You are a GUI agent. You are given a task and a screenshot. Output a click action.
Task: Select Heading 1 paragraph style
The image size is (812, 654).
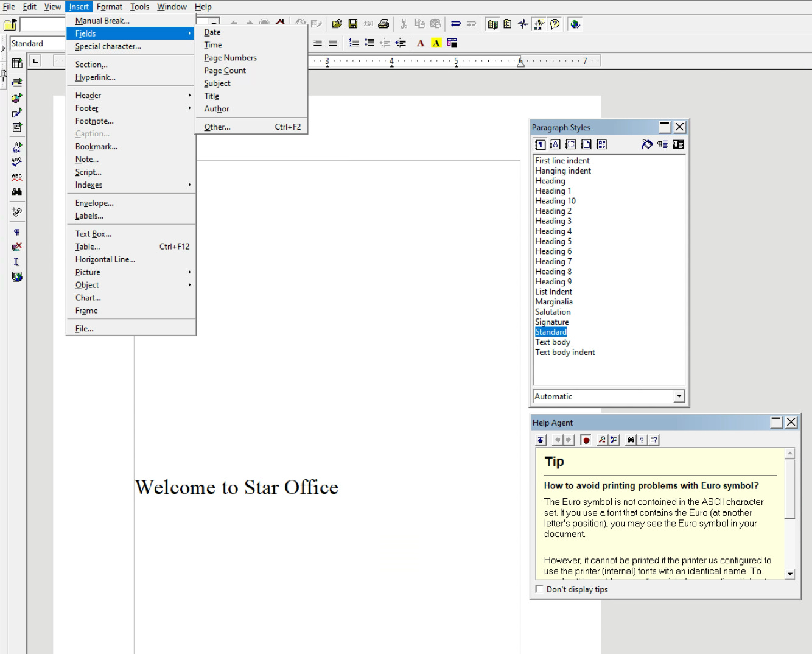point(553,191)
